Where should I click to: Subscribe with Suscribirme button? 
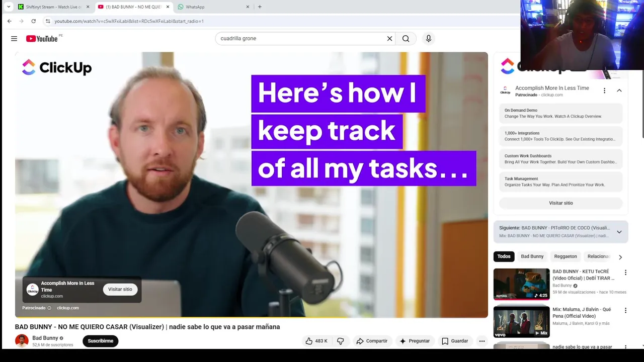tap(101, 341)
